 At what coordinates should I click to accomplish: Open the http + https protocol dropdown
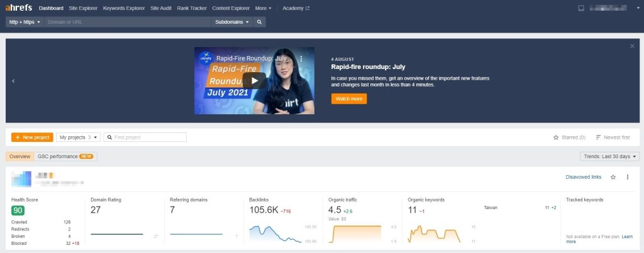point(25,22)
